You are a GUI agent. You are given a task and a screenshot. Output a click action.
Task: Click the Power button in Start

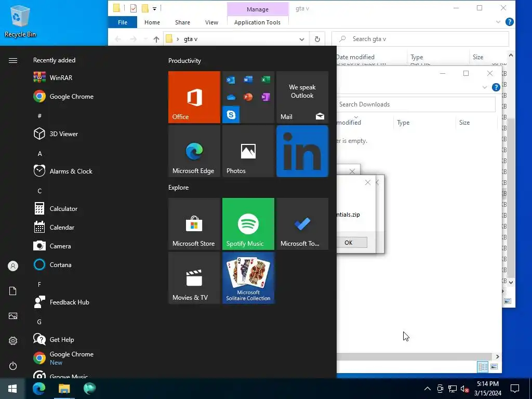tap(13, 366)
